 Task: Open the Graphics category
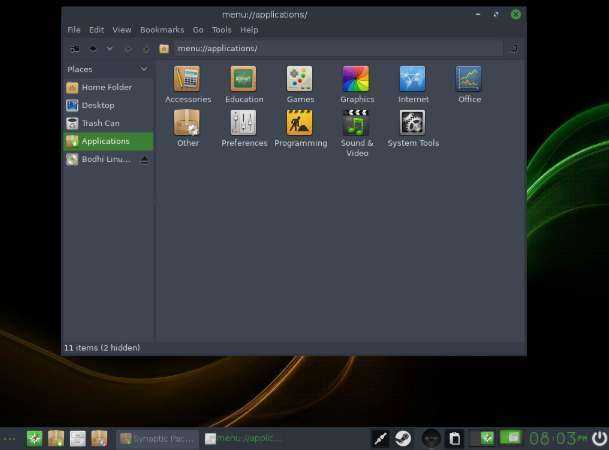point(357,85)
